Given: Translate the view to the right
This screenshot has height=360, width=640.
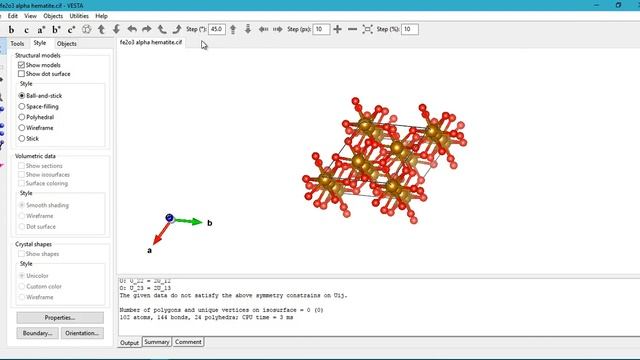Looking at the screenshot, I should 278,29.
